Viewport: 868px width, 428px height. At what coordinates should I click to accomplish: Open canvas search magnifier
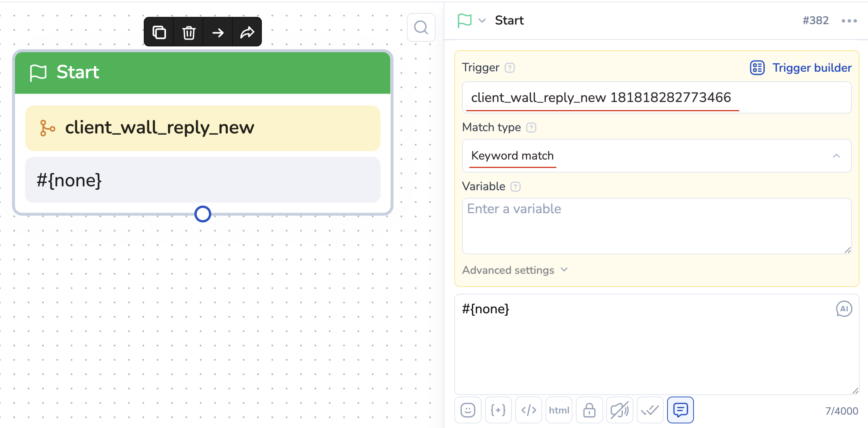[421, 28]
